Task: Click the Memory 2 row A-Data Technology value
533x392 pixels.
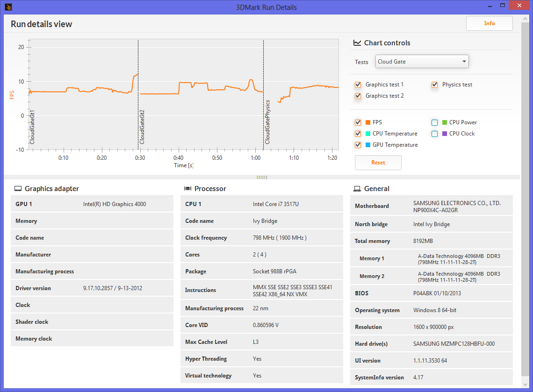Action: tap(459, 277)
